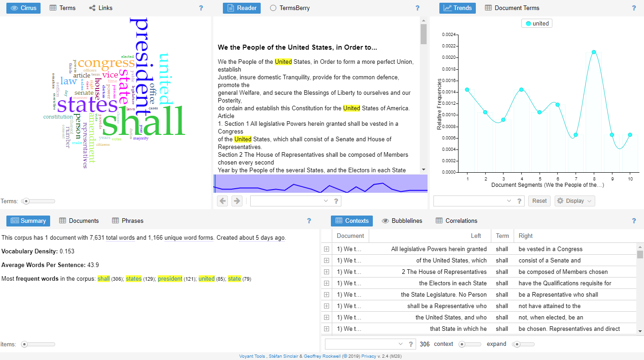Click the cyan 'united' legend marker
The image size is (644, 360).
(x=528, y=24)
